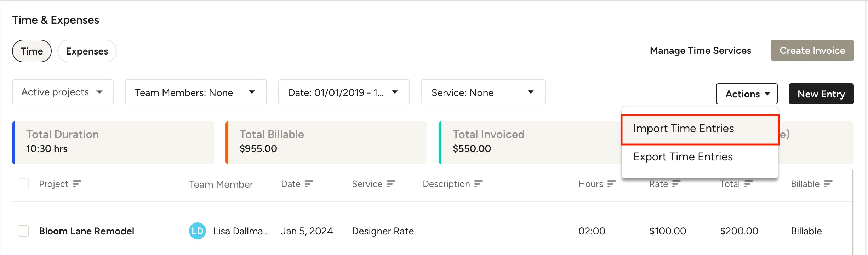868x255 pixels.
Task: Sort by Description column icon
Action: pos(478,184)
